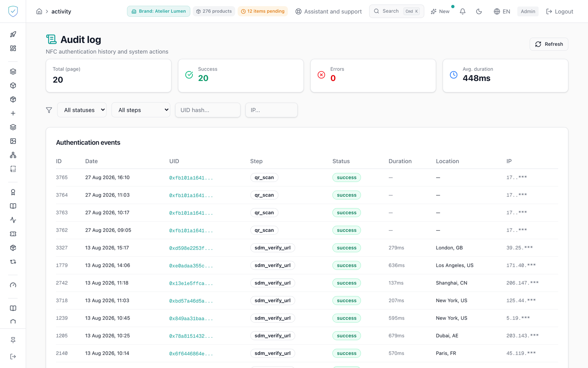Open the rocket icon in sidebar
Screen dimensions: 588x368
point(13,34)
